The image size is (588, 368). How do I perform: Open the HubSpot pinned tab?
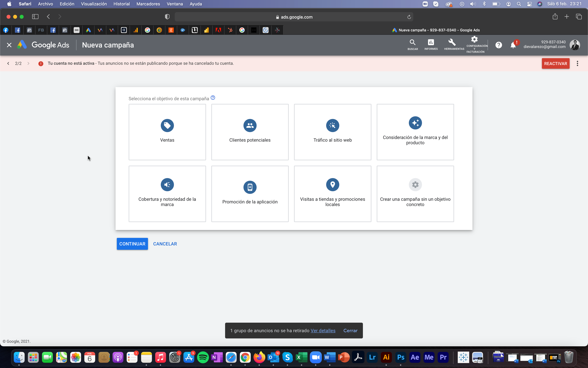(x=230, y=30)
